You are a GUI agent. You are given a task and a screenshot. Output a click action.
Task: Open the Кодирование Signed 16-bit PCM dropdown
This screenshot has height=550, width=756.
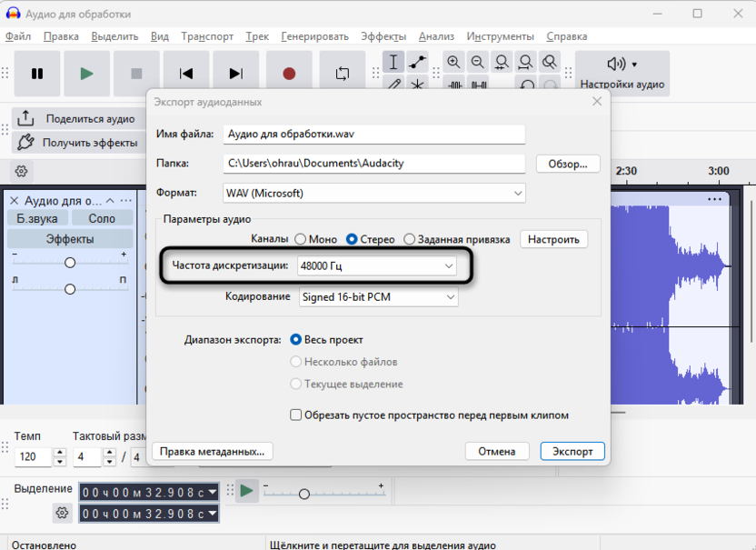(x=378, y=296)
